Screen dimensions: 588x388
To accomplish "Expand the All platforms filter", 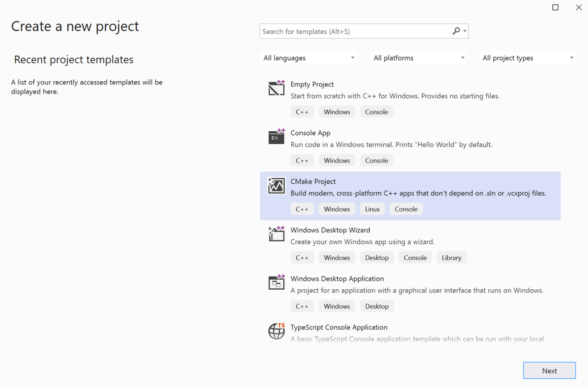I will click(419, 58).
